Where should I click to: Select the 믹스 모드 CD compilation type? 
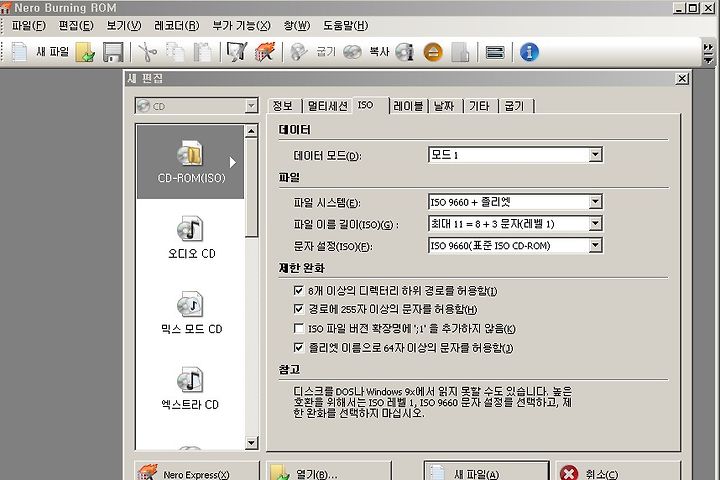(x=191, y=312)
